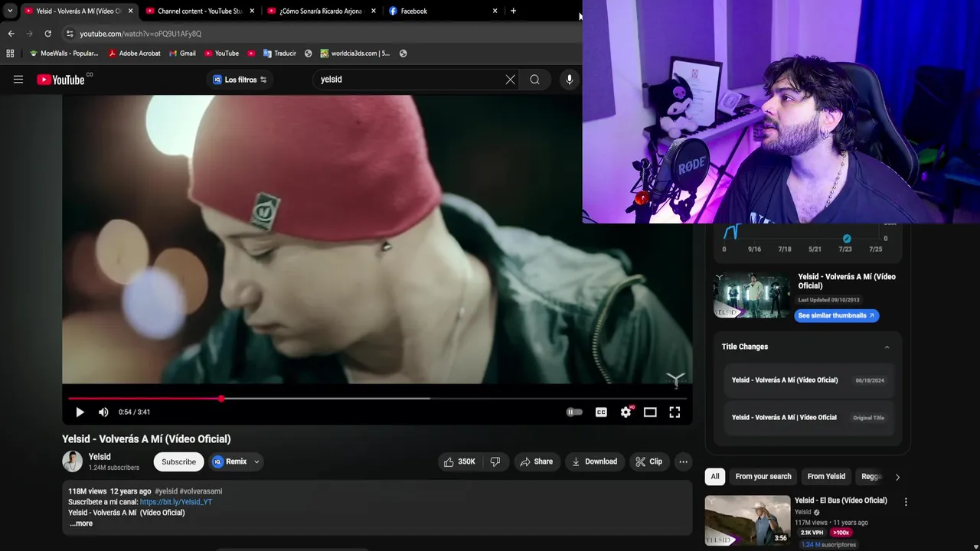Open the worldcia3ds.com bookmark
980x551 pixels.
355,54
